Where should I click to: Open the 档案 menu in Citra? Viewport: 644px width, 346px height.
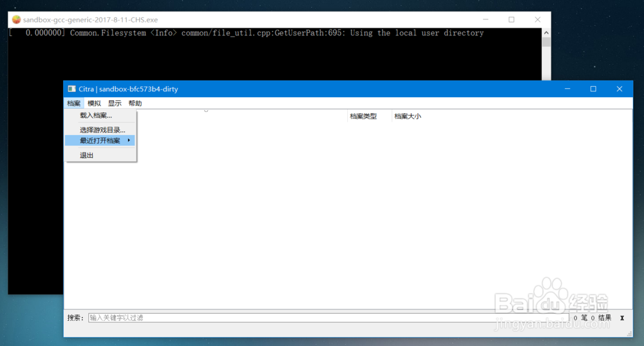pos(74,104)
